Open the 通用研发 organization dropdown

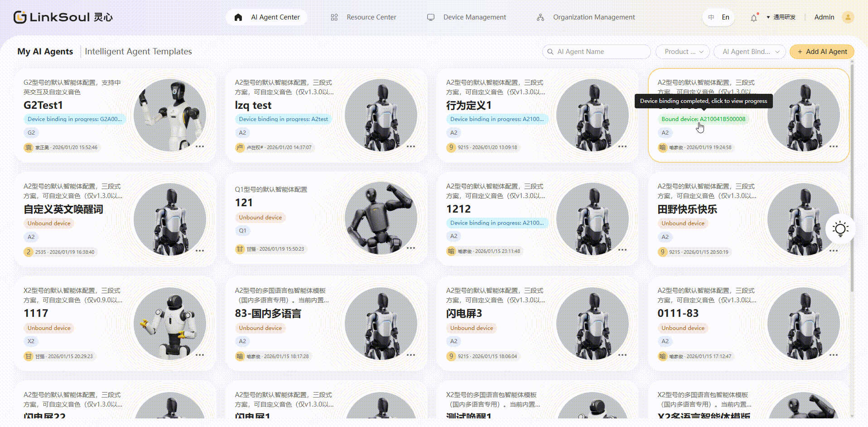click(781, 17)
